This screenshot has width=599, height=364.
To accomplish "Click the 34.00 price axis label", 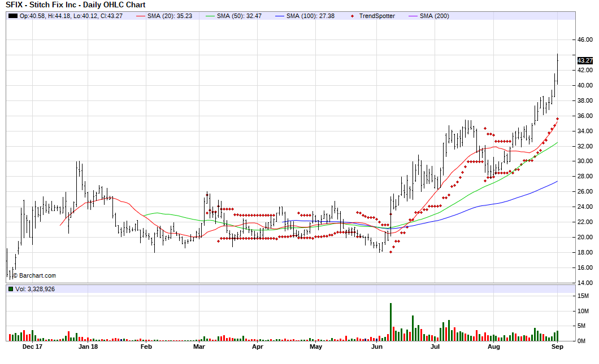I will coord(585,131).
